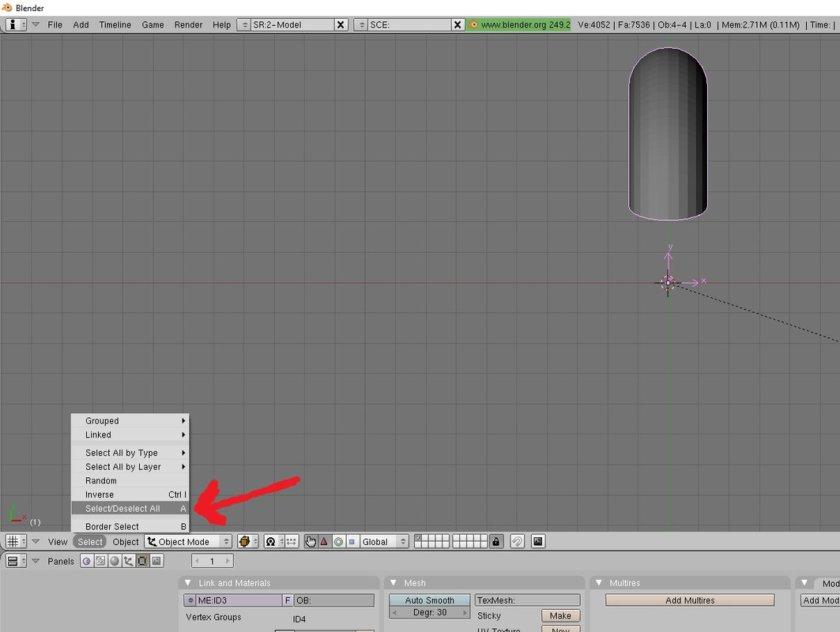The height and width of the screenshot is (632, 840).
Task: Click the www.blender.org 249.2 link
Action: [525, 24]
